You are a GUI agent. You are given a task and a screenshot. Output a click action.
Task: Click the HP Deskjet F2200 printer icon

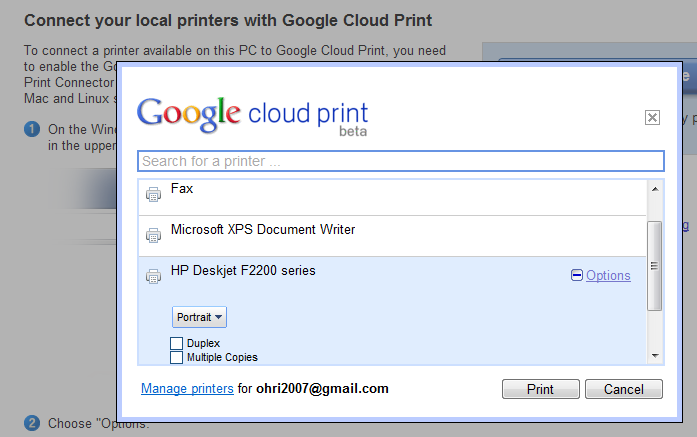click(x=153, y=276)
